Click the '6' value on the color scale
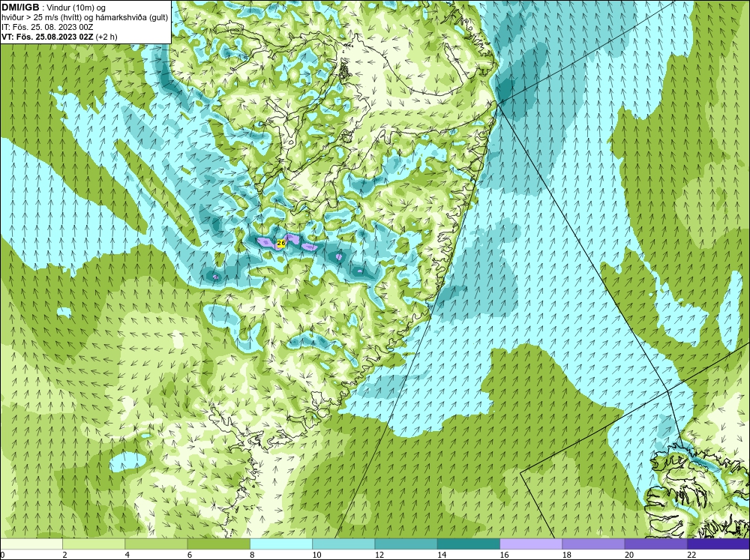750x560 pixels. pyautogui.click(x=190, y=556)
